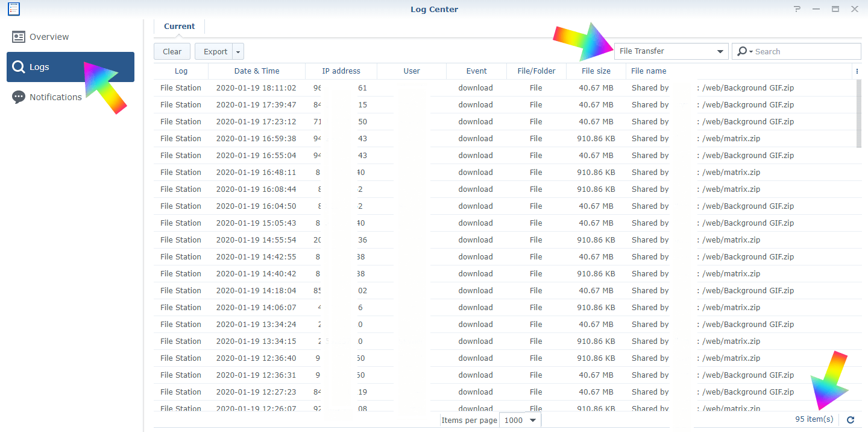This screenshot has height=432, width=868.
Task: Switch to the Current tab
Action: click(179, 27)
